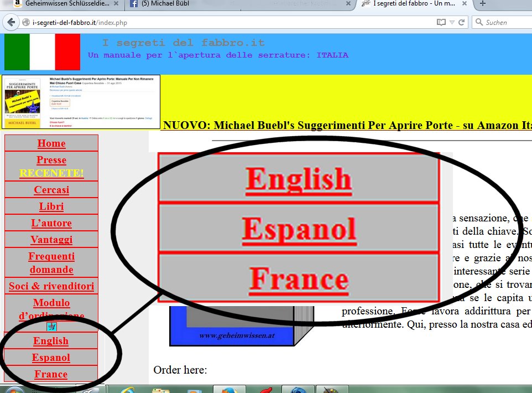532x393 pixels.
Task: Go to Home in sidebar menu
Action: 51,143
